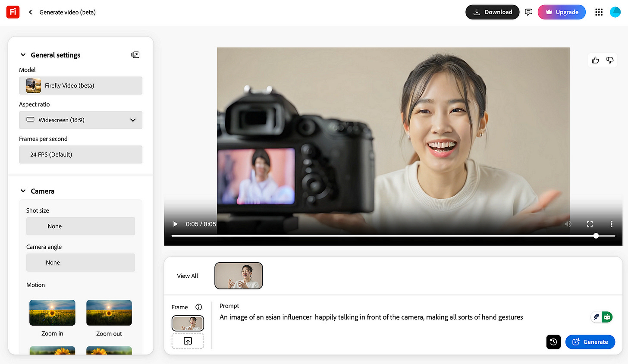
Task: Select the Zoom out motion preset
Action: click(x=109, y=313)
